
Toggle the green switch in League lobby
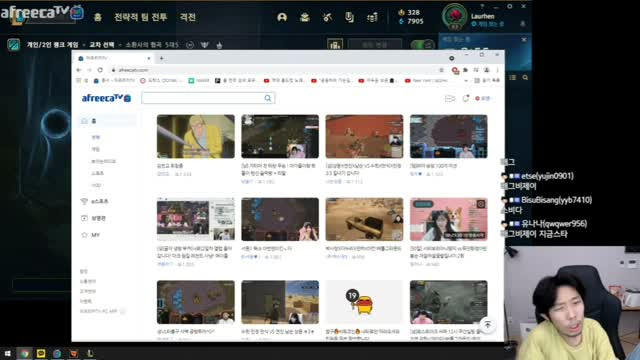[422, 44]
